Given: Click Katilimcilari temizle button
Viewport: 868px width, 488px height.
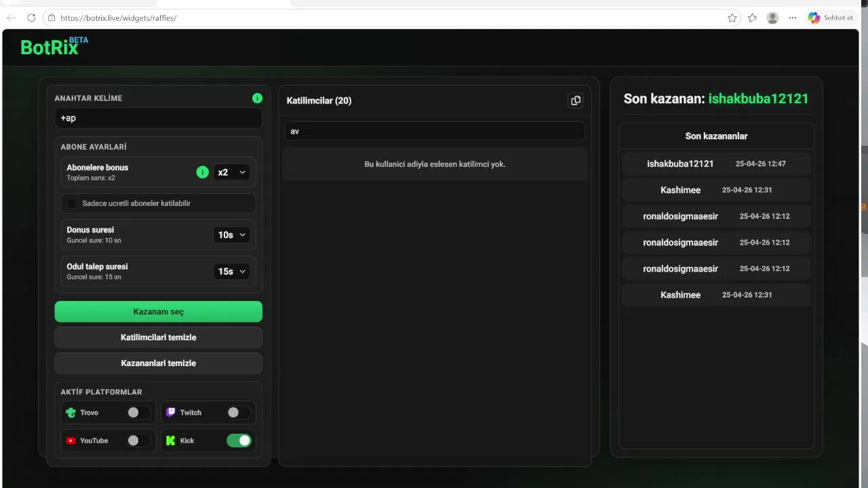Looking at the screenshot, I should 159,338.
